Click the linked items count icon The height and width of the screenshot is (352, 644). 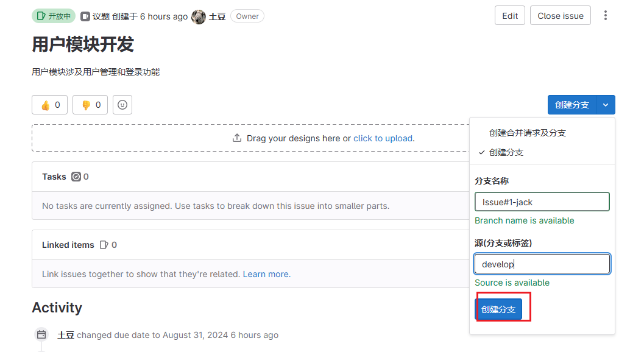[x=104, y=245]
